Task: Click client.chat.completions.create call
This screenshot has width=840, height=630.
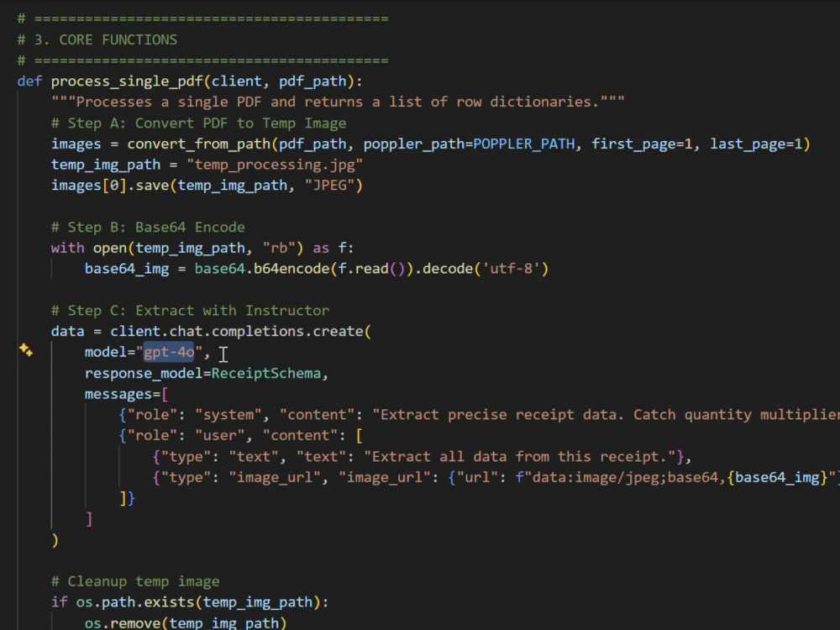Action: (x=237, y=332)
